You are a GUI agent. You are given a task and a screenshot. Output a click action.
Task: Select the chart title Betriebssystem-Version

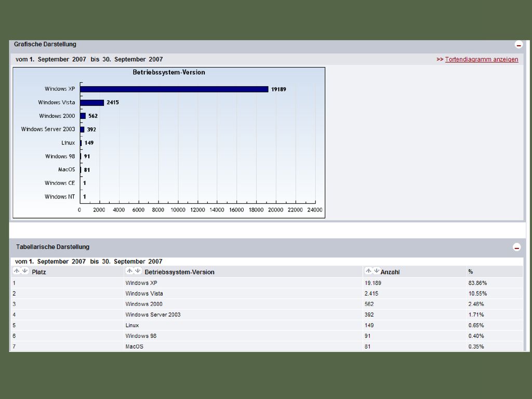coord(169,72)
